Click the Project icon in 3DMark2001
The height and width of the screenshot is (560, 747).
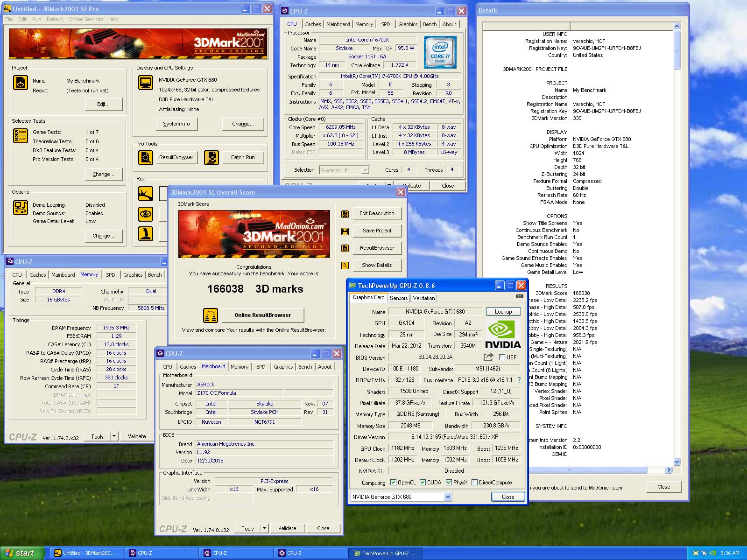pyautogui.click(x=21, y=83)
